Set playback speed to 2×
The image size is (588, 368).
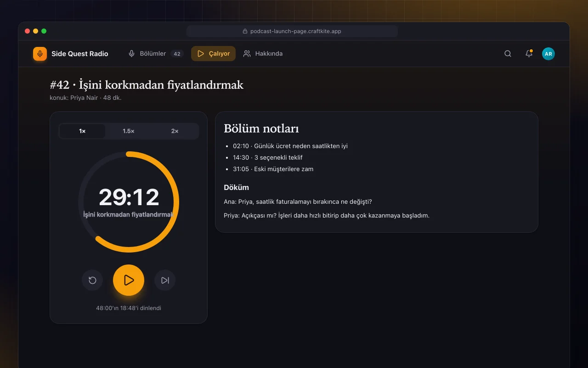175,131
